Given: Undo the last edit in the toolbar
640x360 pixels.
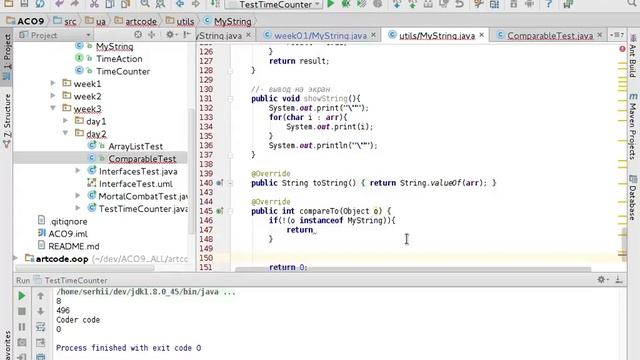Looking at the screenshot, I should (x=59, y=4).
